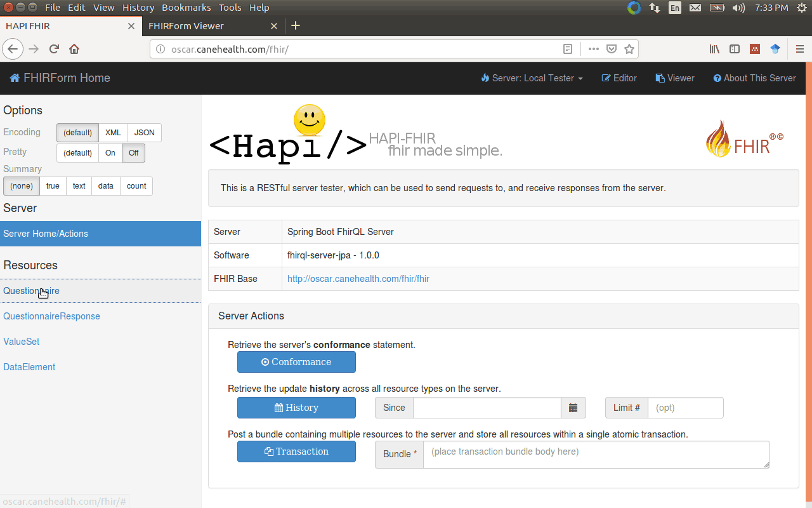812x508 pixels.
Task: Click the site information icon in address bar
Action: 160,49
